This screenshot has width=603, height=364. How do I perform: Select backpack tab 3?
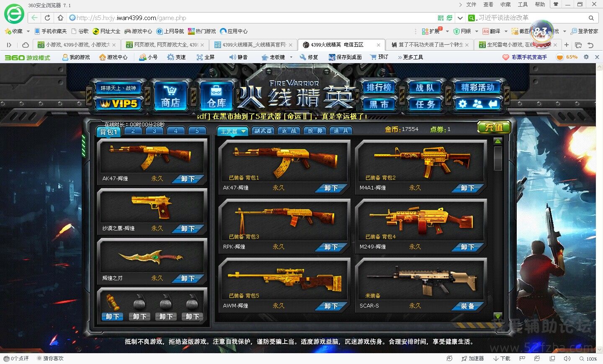click(154, 131)
